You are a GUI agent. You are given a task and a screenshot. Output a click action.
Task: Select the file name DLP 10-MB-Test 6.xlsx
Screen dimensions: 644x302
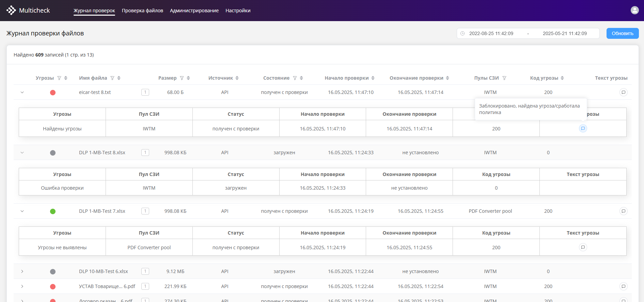(x=104, y=271)
